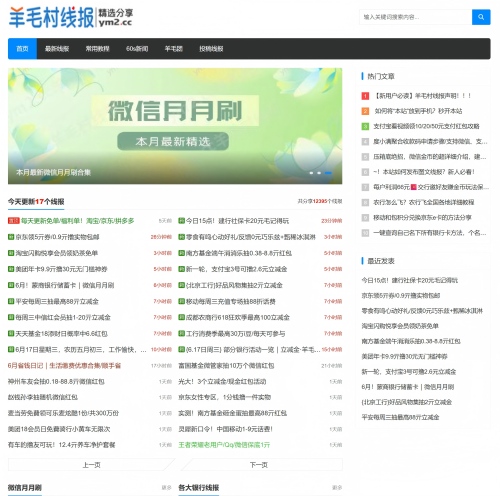Click the green badge beside 平安每周三 in main list
The height and width of the screenshot is (496, 500).
[x=11, y=301]
